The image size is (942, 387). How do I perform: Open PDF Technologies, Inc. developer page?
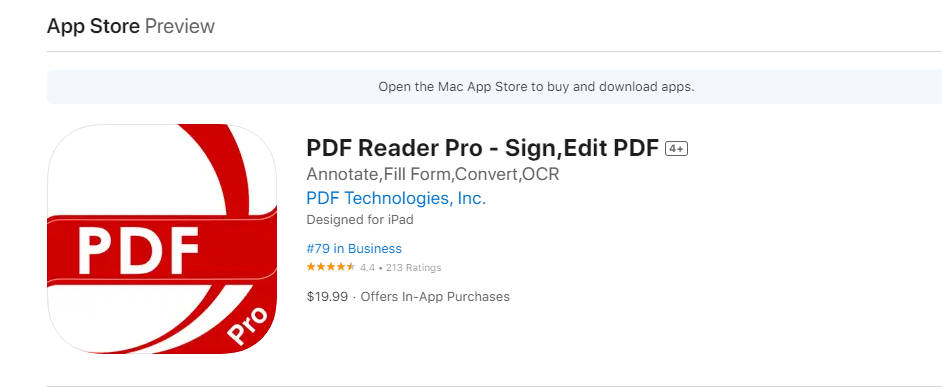pos(396,198)
